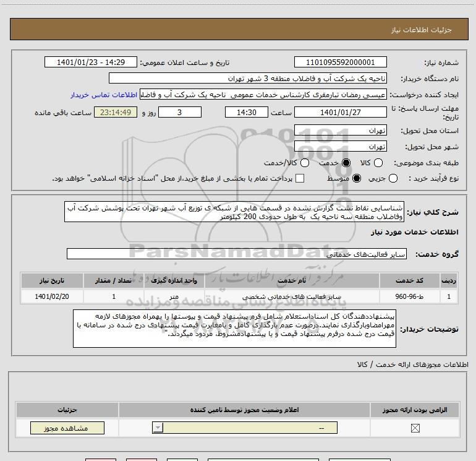Click the need date cell 1401/02/20
Screen dimensions: 476x461
52,296
